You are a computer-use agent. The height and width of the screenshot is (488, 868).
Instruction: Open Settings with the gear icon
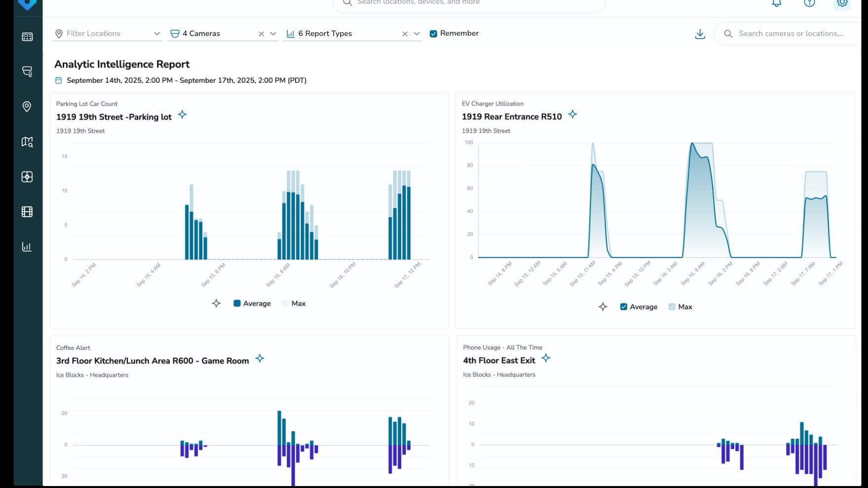[x=842, y=2]
